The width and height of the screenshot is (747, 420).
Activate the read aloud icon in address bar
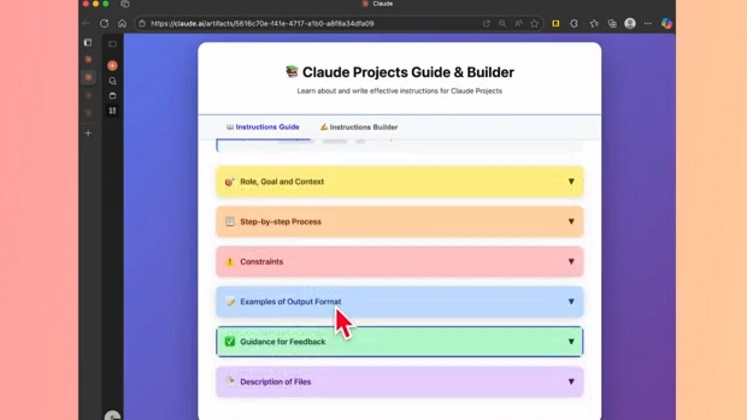tap(518, 23)
